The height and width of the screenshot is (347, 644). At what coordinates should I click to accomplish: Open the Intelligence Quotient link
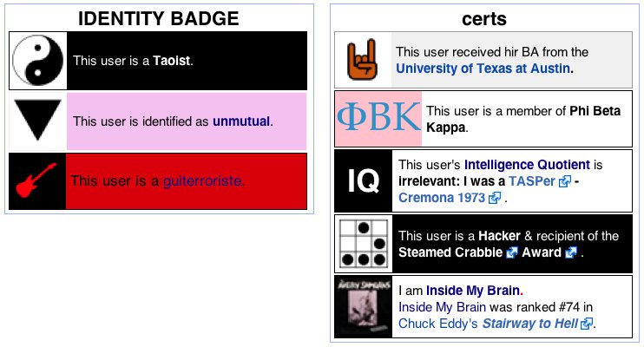point(527,165)
